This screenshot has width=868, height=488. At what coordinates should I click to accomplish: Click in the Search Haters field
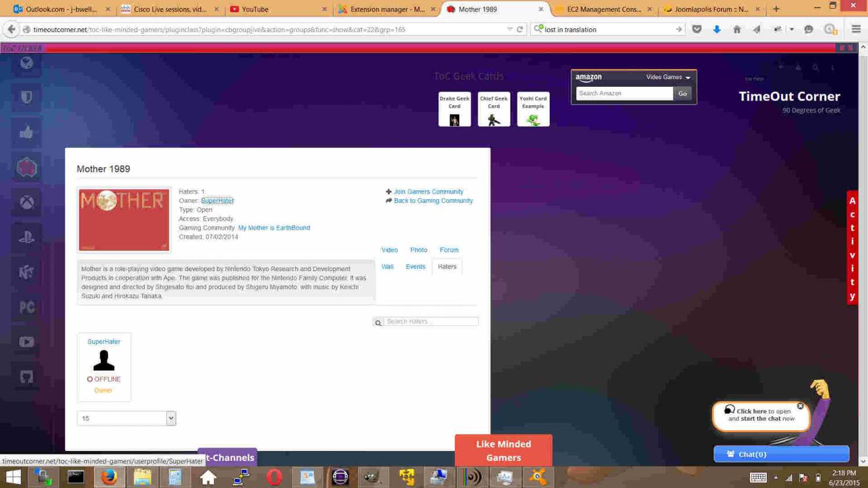point(431,321)
